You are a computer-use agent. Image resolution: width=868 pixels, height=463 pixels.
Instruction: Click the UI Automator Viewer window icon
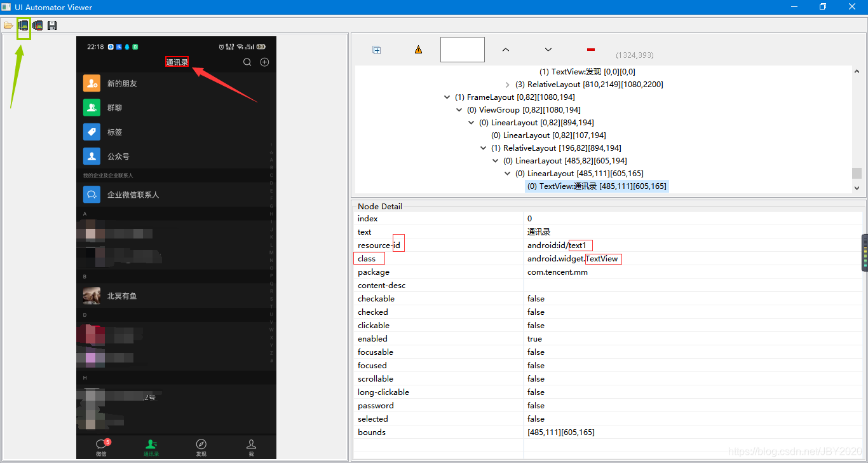coord(6,7)
